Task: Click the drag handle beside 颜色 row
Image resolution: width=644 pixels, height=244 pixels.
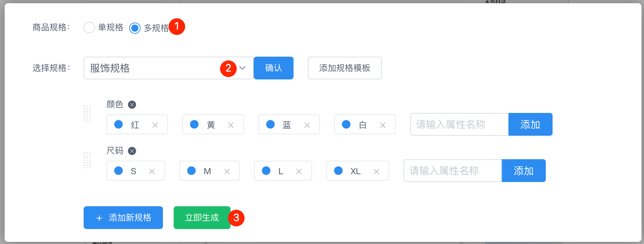Action: tap(87, 114)
